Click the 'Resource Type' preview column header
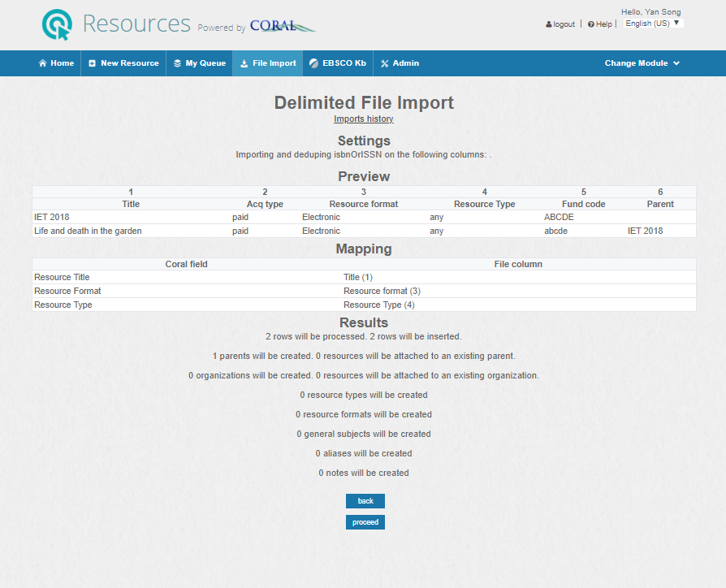The width and height of the screenshot is (726, 588). (x=484, y=204)
